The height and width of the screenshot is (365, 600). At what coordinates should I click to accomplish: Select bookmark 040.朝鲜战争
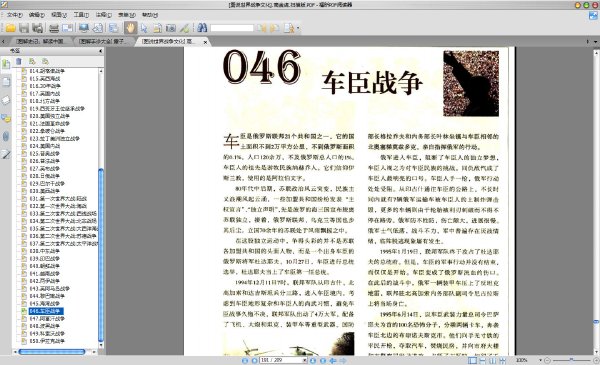[45, 266]
